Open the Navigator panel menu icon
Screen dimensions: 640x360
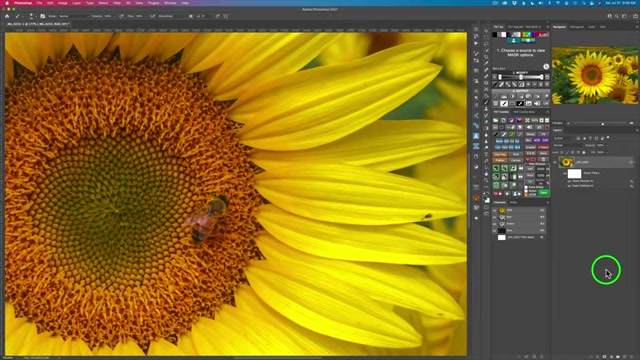click(637, 27)
